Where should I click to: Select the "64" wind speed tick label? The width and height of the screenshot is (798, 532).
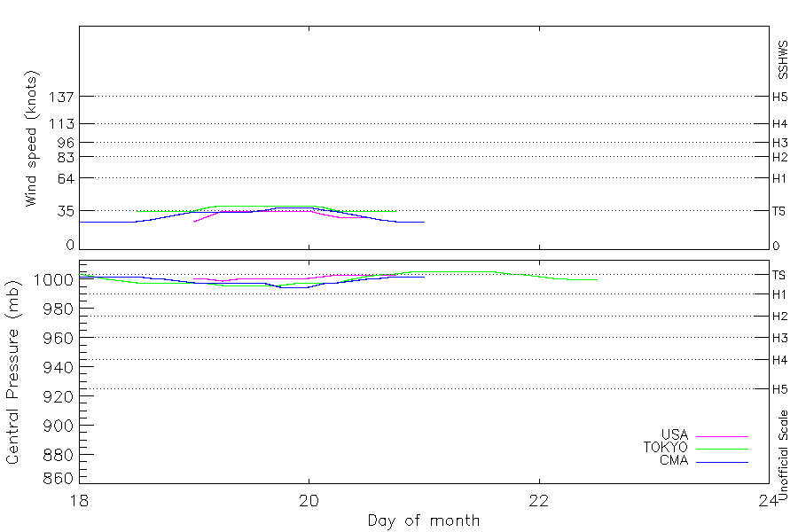66,179
